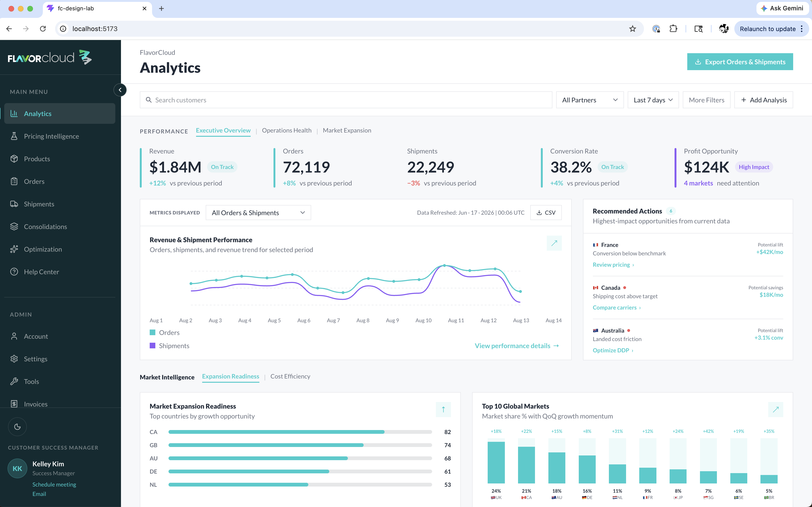
Task: Click Compare carriers for Canada
Action: click(x=617, y=307)
